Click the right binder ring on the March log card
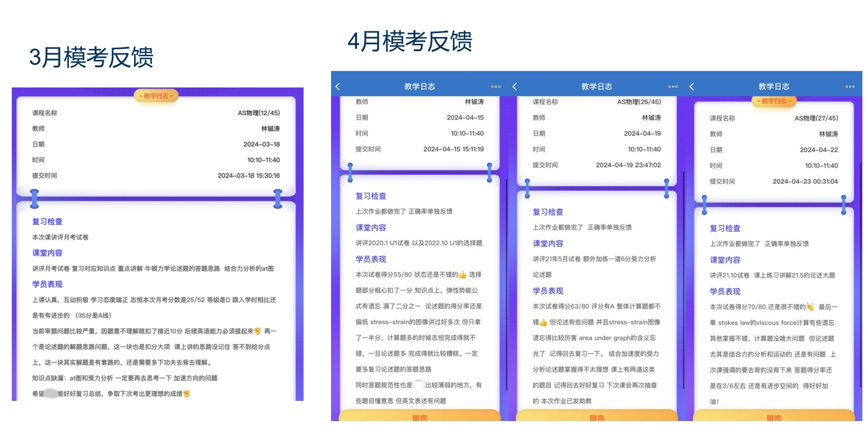The image size is (868, 425). tap(277, 198)
